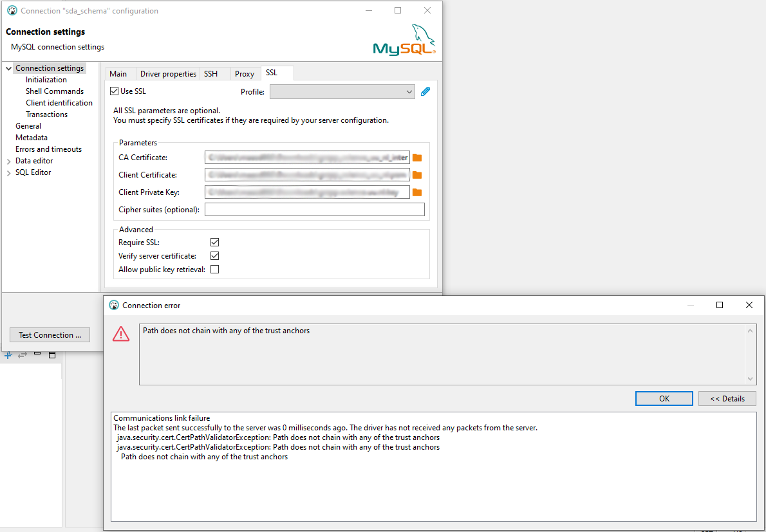Click the DBeaver icon in error dialog titlebar
Screen dimensions: 766x532
(x=114, y=305)
